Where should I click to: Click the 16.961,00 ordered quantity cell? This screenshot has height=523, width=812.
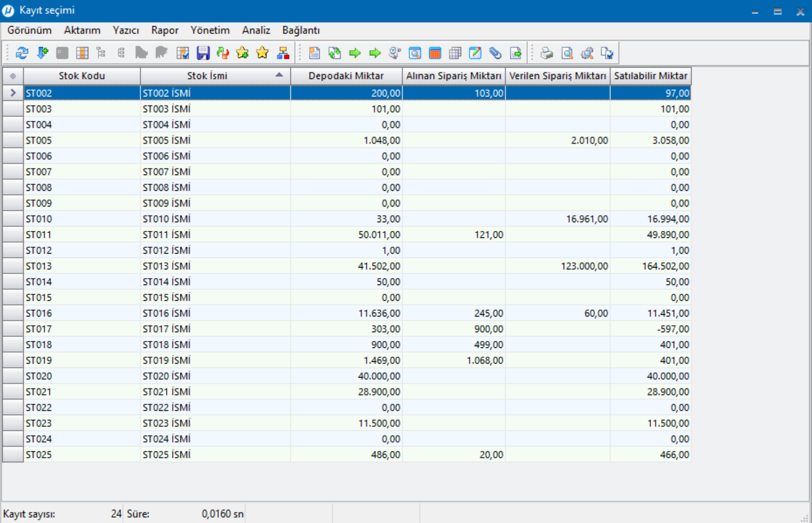[558, 219]
